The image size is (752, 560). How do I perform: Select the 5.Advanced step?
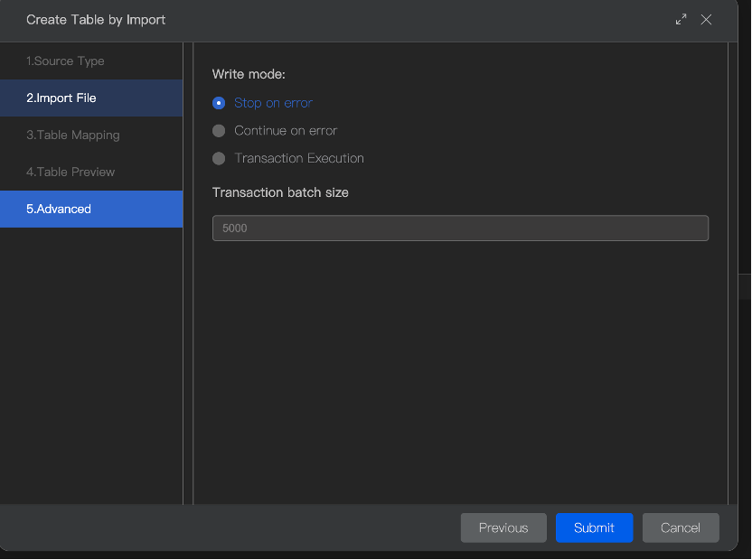(x=59, y=209)
